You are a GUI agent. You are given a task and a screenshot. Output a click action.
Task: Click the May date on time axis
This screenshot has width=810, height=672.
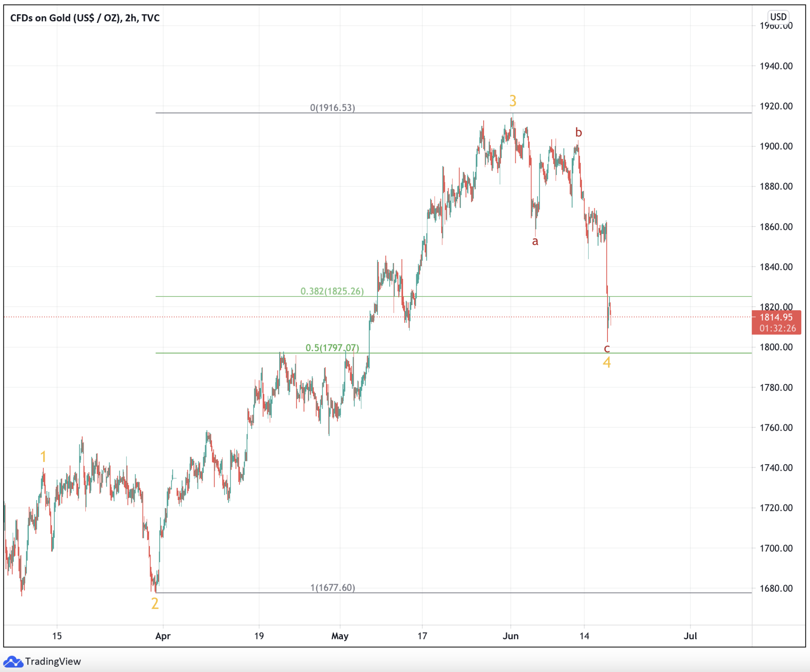click(340, 636)
